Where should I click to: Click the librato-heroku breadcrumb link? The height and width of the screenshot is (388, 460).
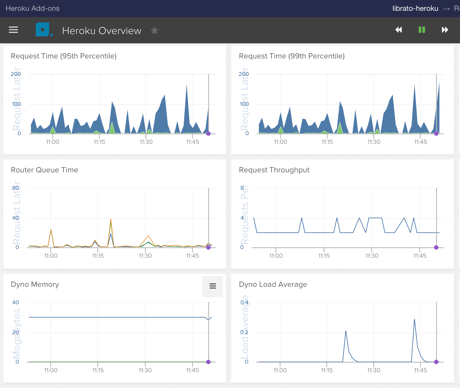click(x=415, y=8)
